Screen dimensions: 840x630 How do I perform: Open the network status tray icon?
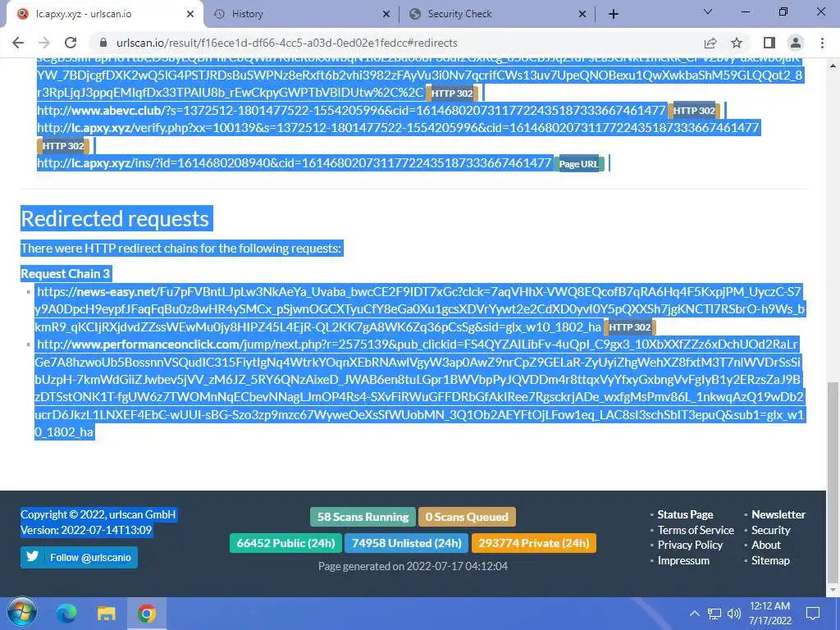point(714,614)
